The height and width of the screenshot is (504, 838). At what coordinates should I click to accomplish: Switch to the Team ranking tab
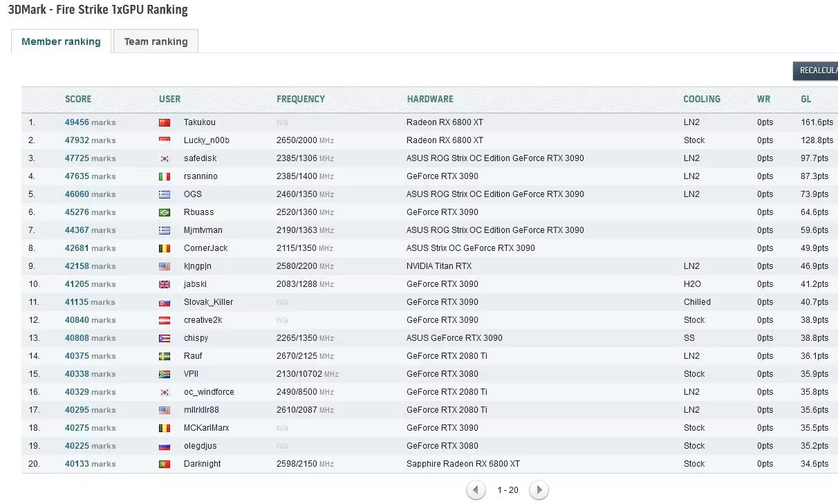point(156,41)
